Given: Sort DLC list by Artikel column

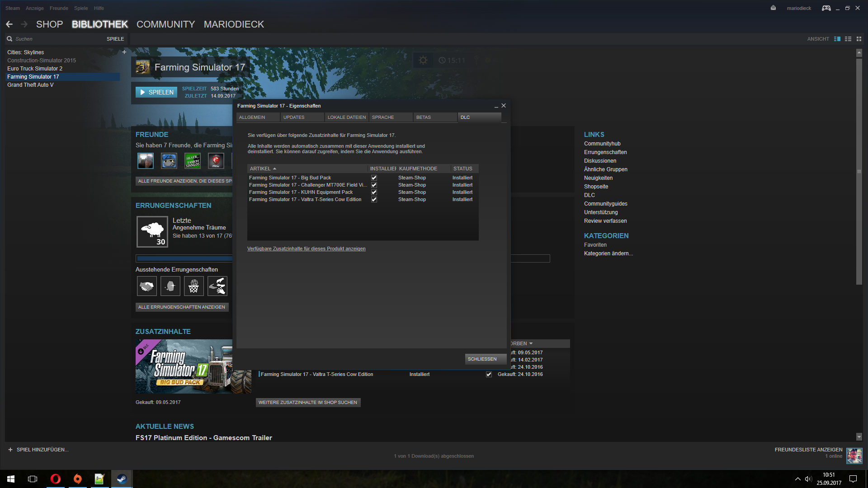Looking at the screenshot, I should 307,169.
